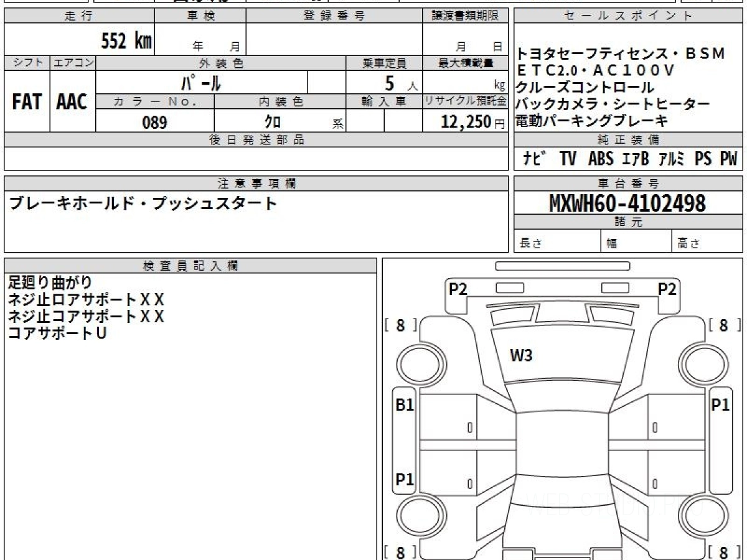
Task: Select the 登録番号 header
Action: 334,17
